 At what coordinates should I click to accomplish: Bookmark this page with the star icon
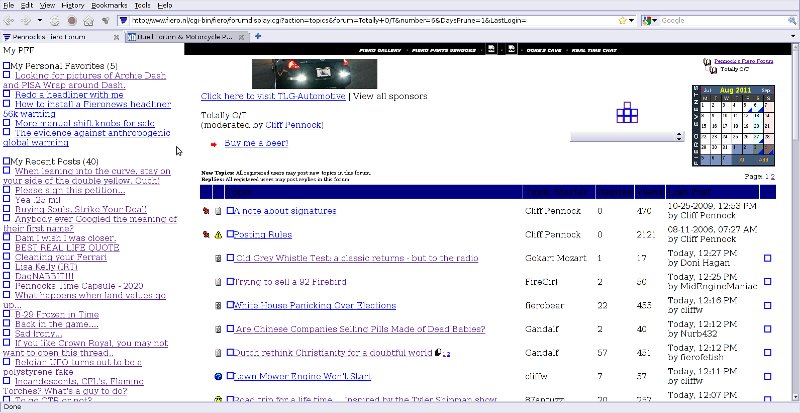tap(622, 21)
